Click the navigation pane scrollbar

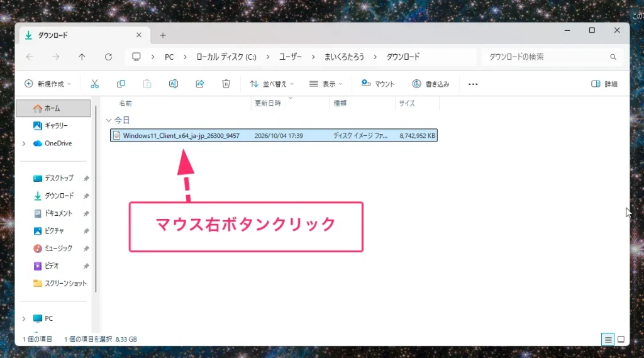point(96,199)
